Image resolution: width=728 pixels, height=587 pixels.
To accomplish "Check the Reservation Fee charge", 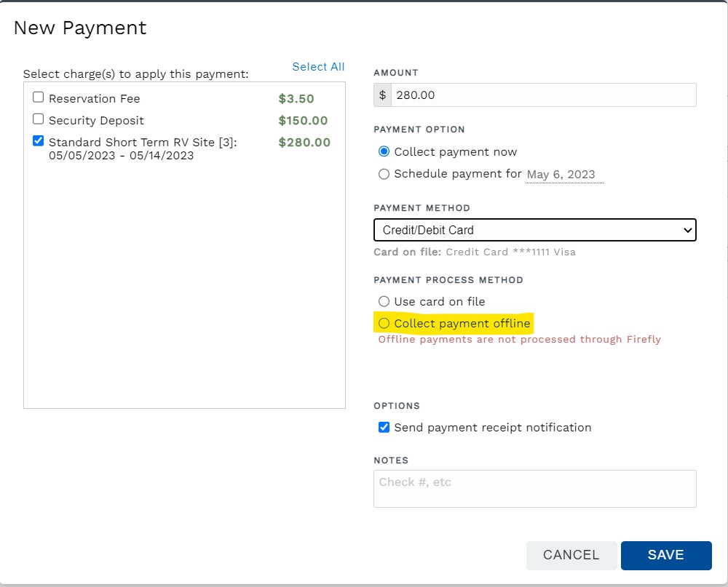I will (38, 97).
